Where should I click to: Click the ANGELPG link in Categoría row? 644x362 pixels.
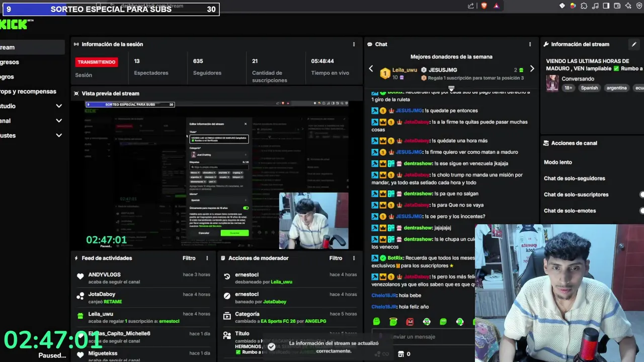[315, 321]
